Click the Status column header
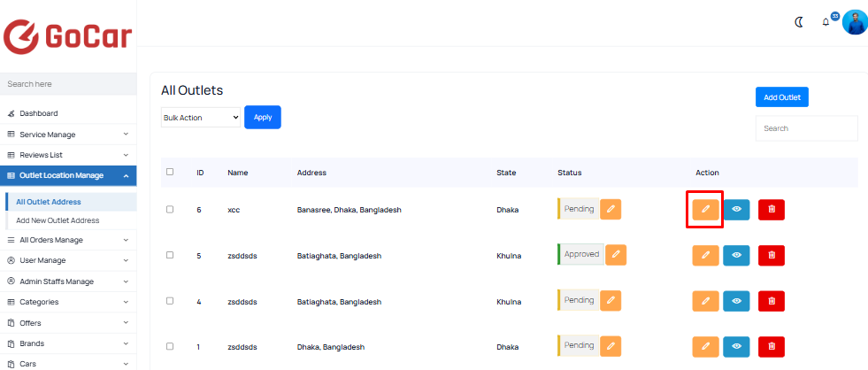The image size is (868, 370). point(570,173)
